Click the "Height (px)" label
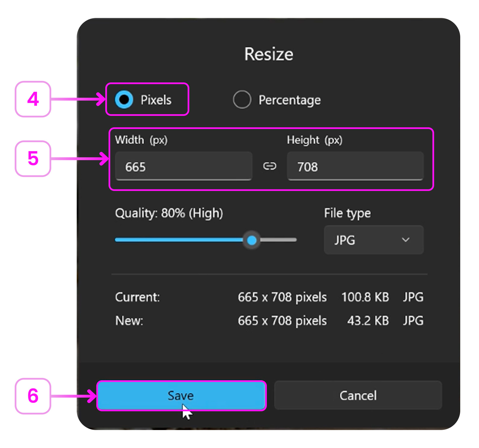479x448 pixels. 314,140
